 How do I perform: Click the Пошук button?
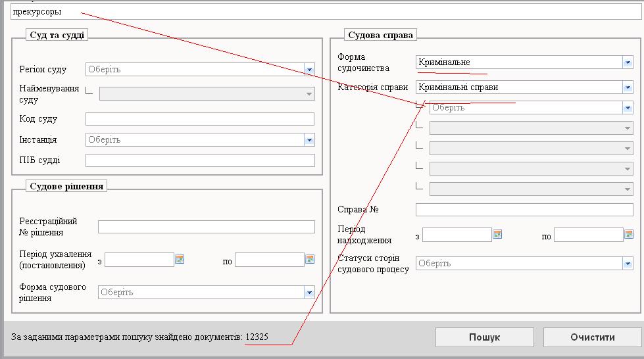pos(484,337)
